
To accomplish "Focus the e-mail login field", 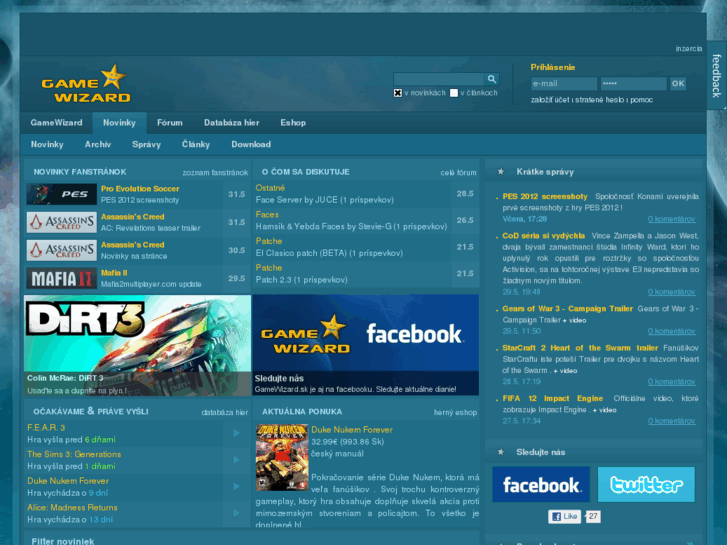I will coord(564,83).
